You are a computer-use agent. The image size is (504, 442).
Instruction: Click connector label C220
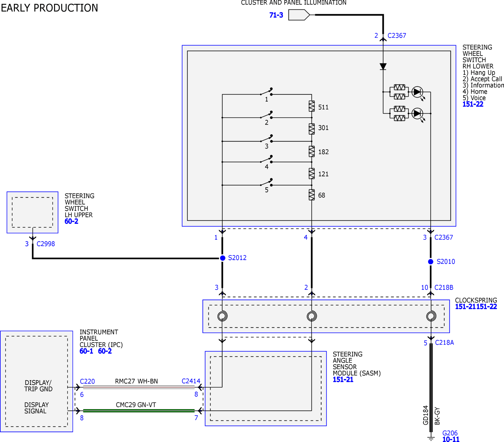[x=87, y=381]
